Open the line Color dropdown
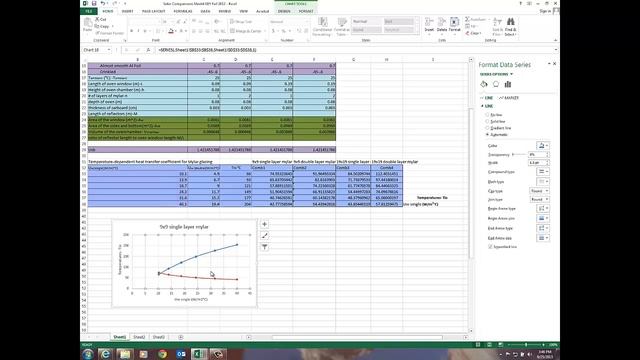The width and height of the screenshot is (640, 360). click(542, 145)
